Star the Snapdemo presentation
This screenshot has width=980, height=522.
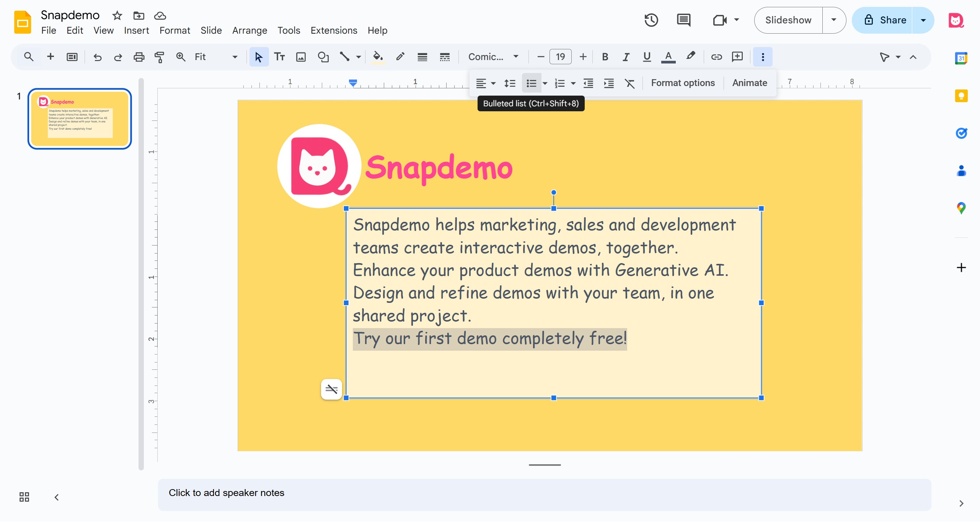(x=117, y=16)
